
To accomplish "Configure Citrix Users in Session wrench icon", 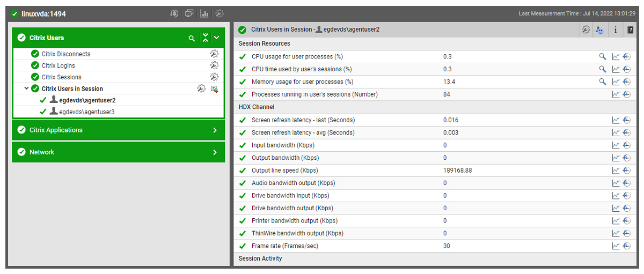I will [x=201, y=88].
